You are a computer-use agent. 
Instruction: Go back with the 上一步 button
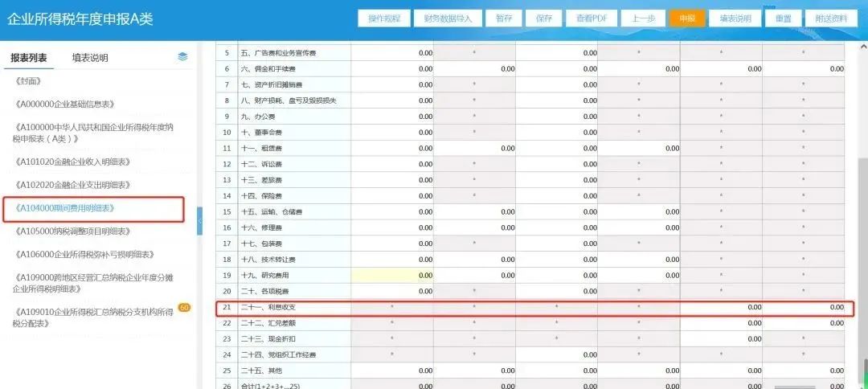(643, 18)
